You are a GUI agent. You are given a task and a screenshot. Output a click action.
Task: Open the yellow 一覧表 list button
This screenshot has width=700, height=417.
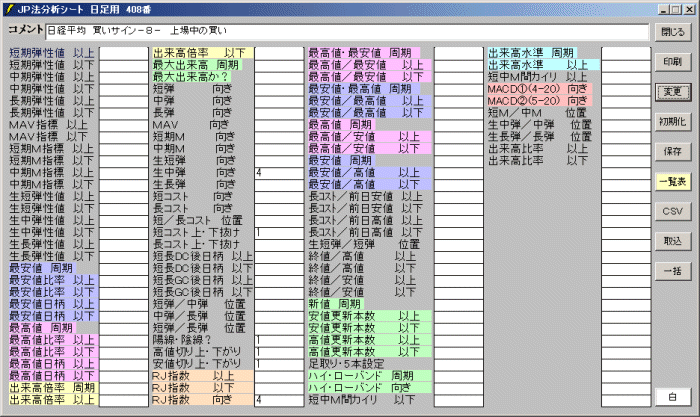[x=672, y=182]
